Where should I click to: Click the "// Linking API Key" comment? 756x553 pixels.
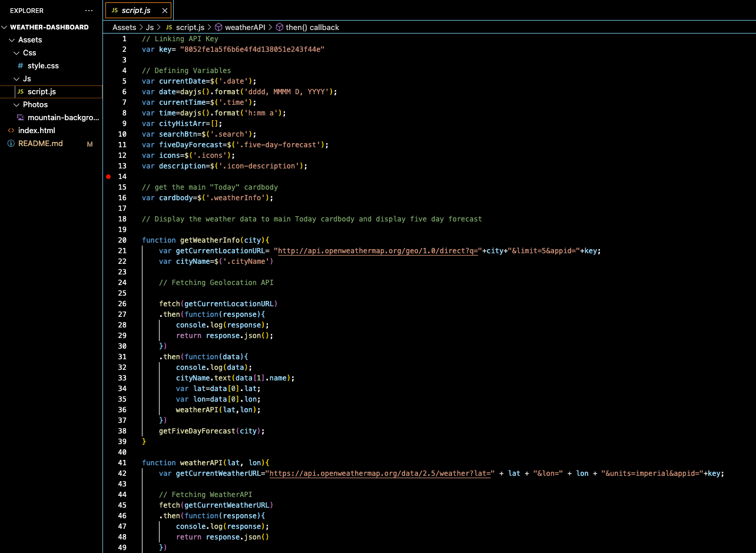coord(180,39)
